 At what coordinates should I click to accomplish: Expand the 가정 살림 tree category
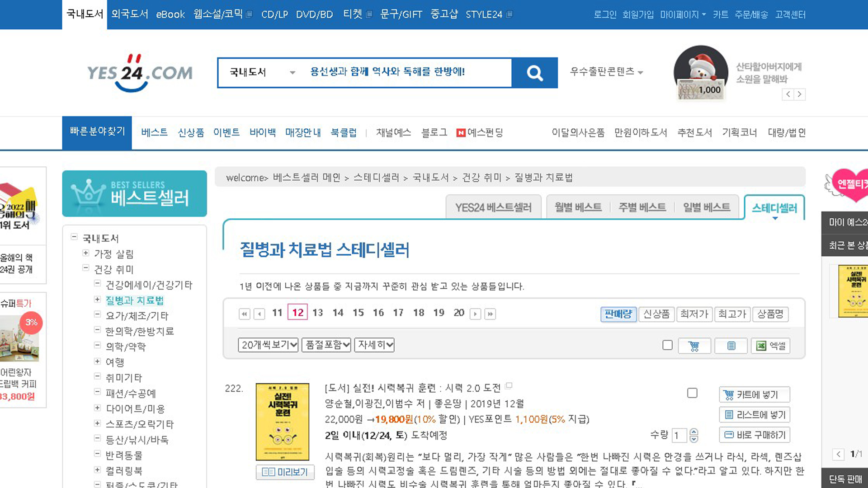pos(85,253)
